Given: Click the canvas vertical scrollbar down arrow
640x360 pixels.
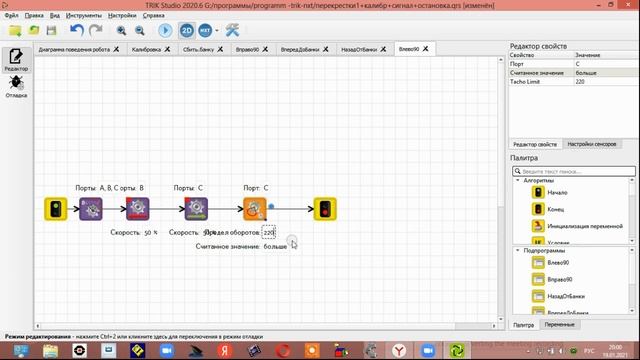Looking at the screenshot, I should 501,319.
